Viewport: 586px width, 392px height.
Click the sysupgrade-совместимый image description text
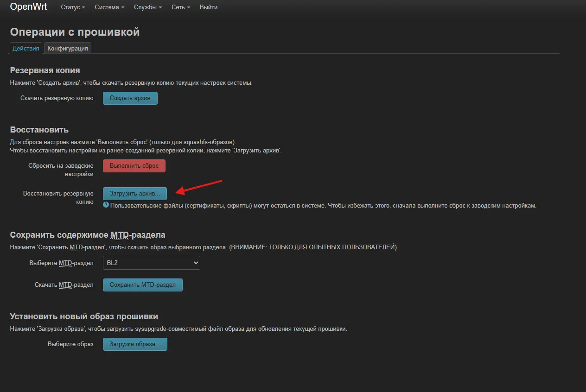[x=178, y=329]
